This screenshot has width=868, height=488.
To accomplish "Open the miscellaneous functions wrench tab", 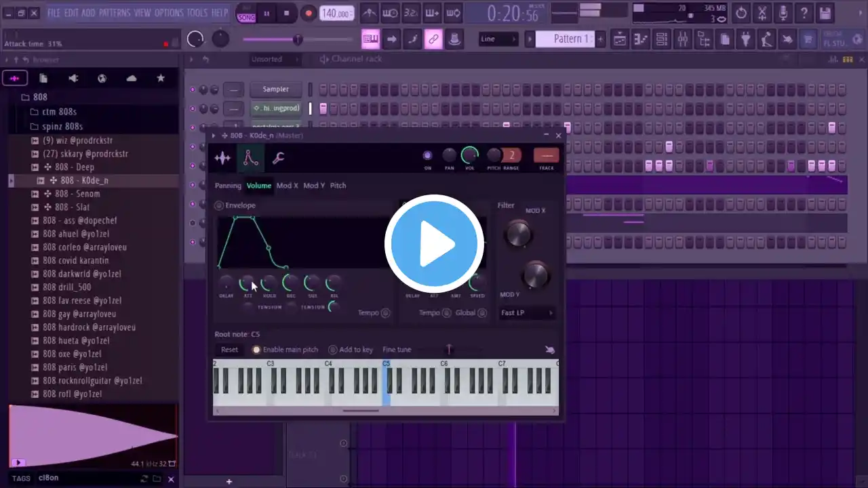I will (x=278, y=158).
